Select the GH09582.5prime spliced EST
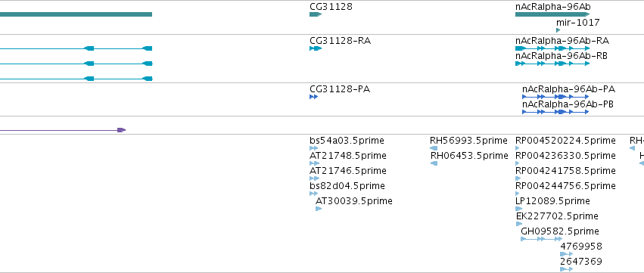 pos(542,239)
